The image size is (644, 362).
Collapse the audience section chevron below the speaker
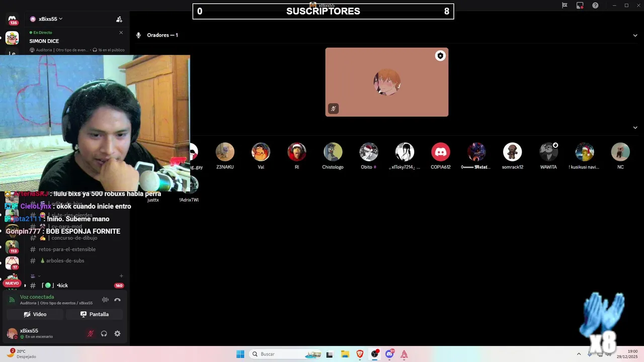point(635,128)
